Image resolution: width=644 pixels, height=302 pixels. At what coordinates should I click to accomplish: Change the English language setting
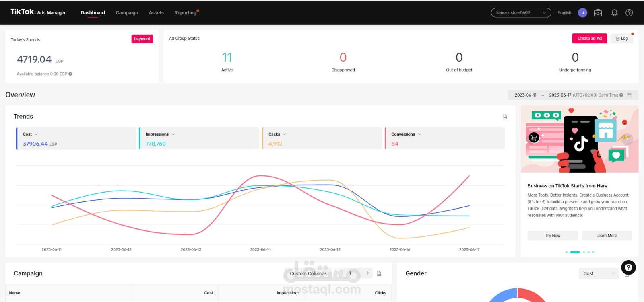point(564,13)
